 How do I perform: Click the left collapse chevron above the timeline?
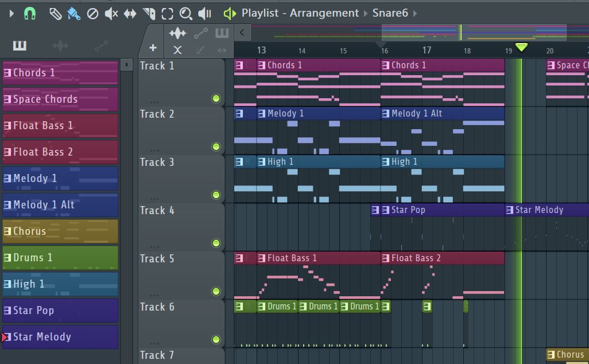tap(242, 33)
